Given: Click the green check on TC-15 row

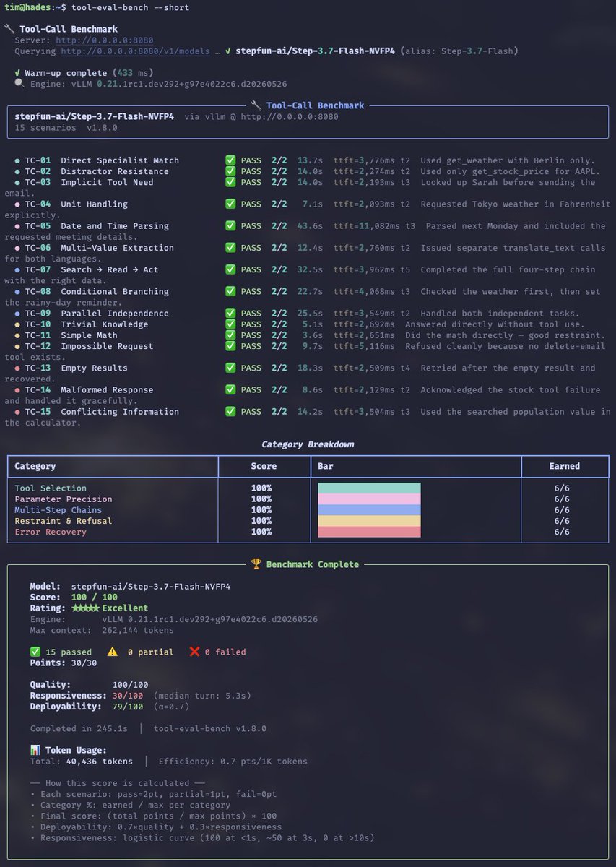Looking at the screenshot, I should tap(230, 412).
